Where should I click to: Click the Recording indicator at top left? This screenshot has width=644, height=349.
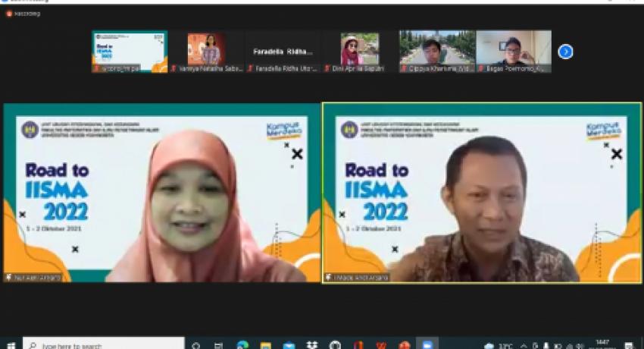point(23,14)
